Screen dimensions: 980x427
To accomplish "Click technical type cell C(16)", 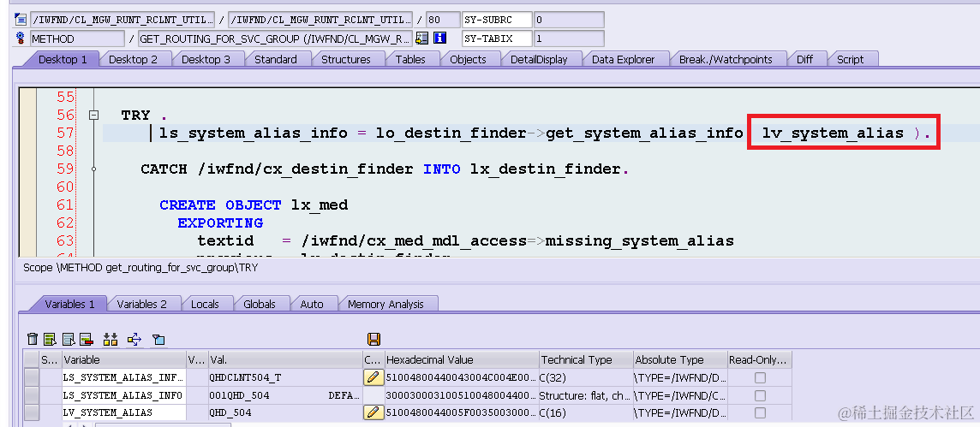I will 586,412.
